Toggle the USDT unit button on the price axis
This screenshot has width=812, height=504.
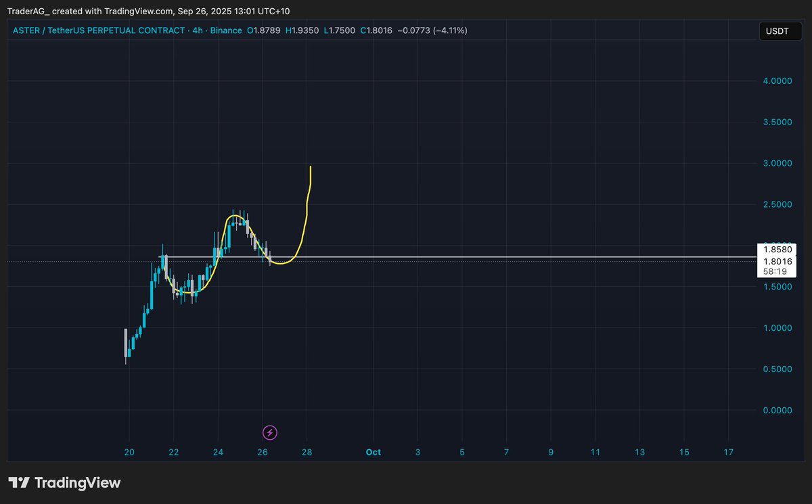pyautogui.click(x=780, y=30)
